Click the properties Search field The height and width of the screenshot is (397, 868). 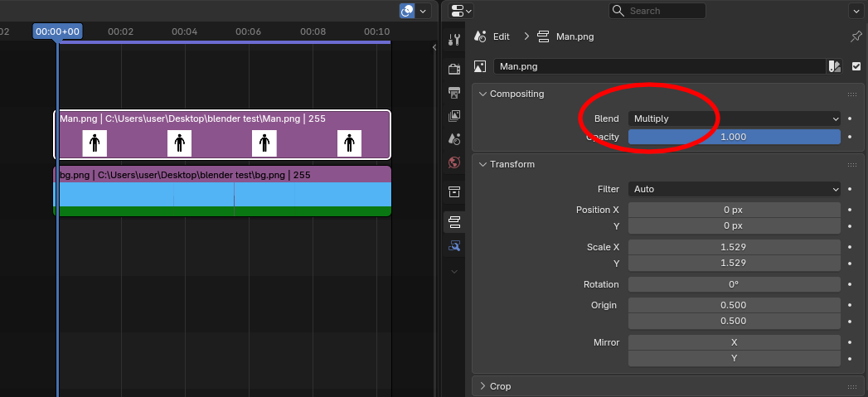657,11
